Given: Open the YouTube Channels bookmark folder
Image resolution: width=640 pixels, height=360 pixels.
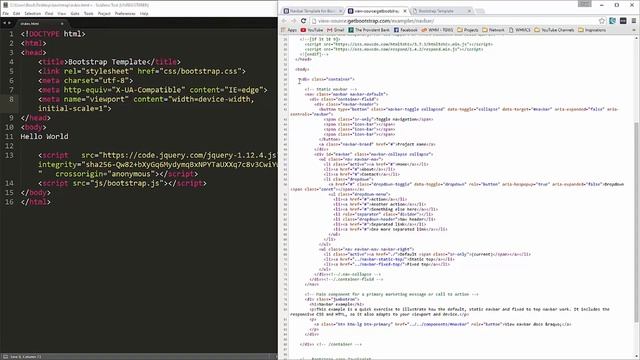Looking at the screenshot, I should tap(554, 30).
